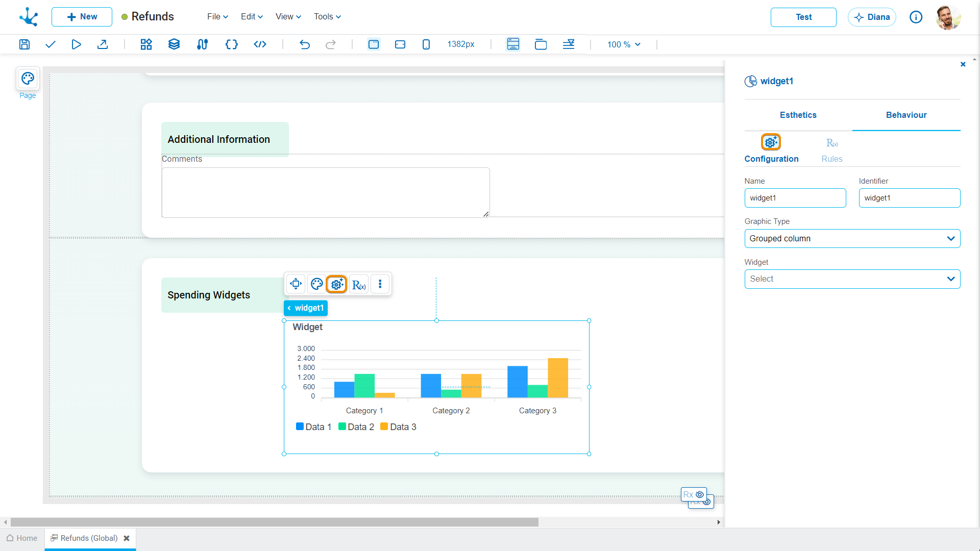Click the Play run icon
Viewport: 980px width, 551px height.
point(76,44)
